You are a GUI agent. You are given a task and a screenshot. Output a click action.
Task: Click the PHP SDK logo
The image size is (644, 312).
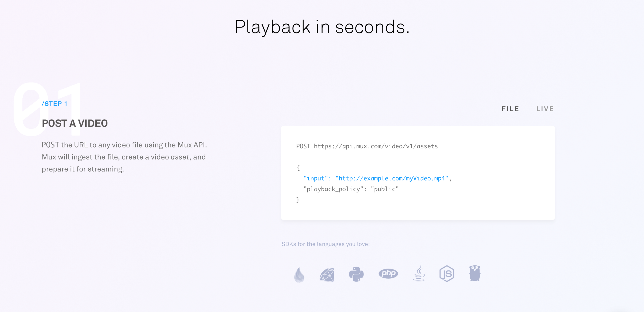(388, 274)
